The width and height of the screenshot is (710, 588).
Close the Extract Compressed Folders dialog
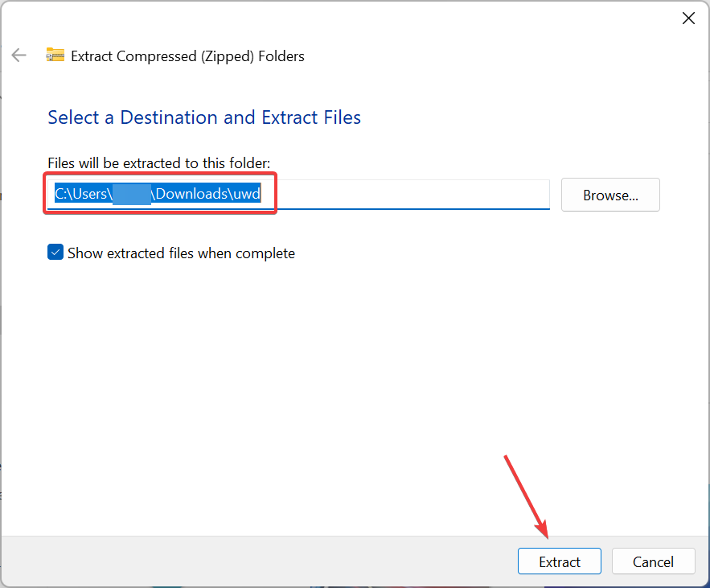click(688, 19)
